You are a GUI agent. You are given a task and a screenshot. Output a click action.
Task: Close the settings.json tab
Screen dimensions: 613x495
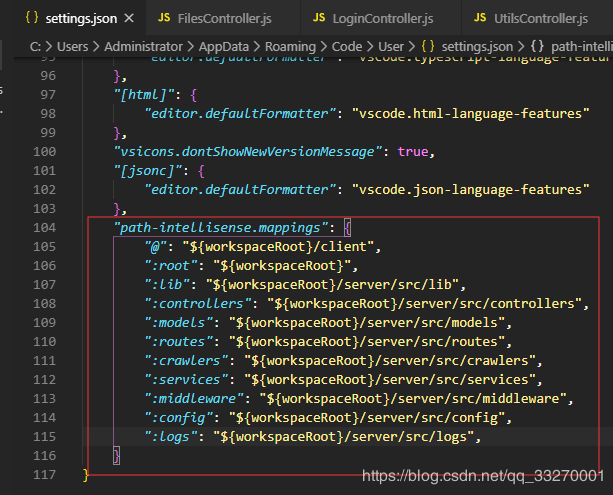(x=129, y=18)
